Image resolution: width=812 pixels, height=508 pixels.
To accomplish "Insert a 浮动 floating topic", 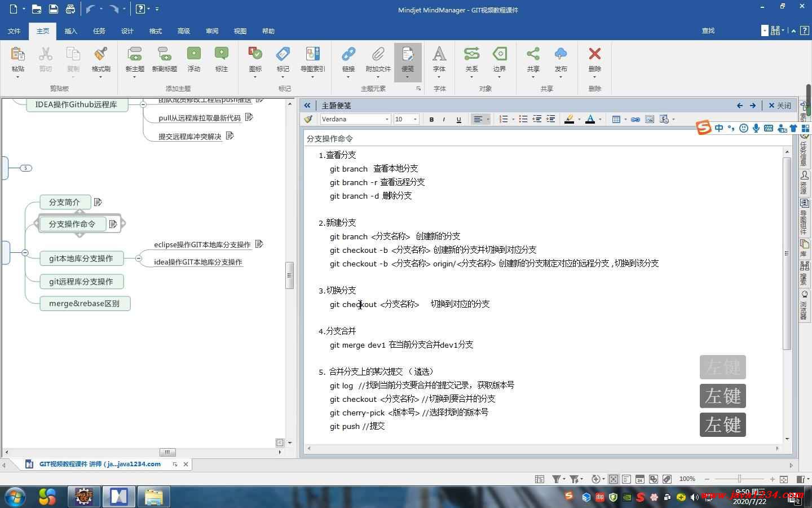I will [193, 55].
